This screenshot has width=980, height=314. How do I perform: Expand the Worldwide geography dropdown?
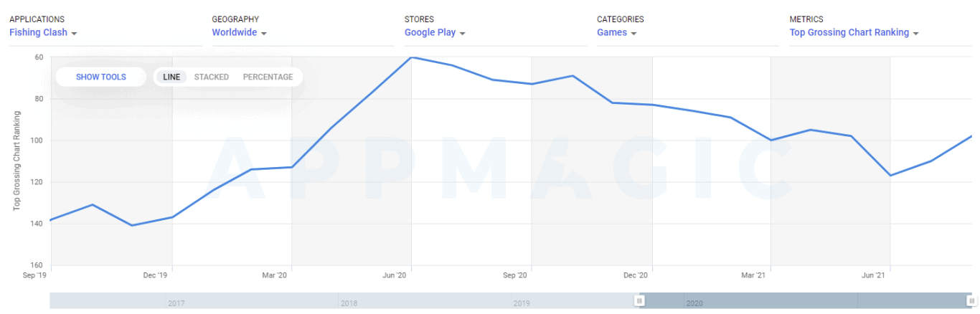[234, 32]
